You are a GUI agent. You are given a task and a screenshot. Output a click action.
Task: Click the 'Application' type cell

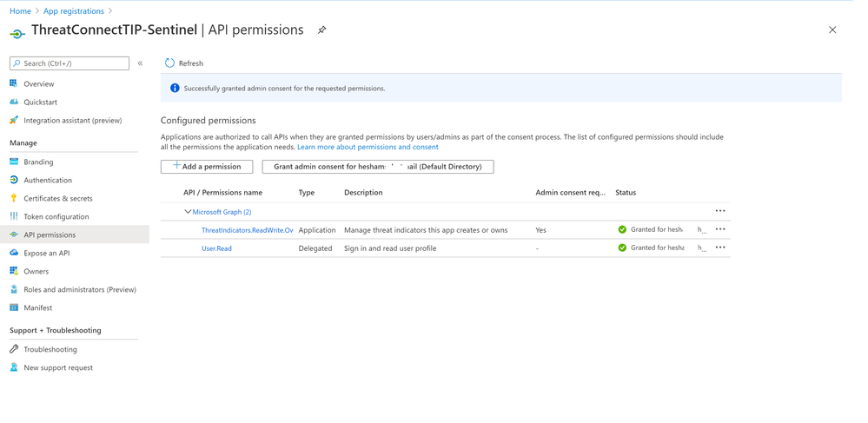point(317,230)
